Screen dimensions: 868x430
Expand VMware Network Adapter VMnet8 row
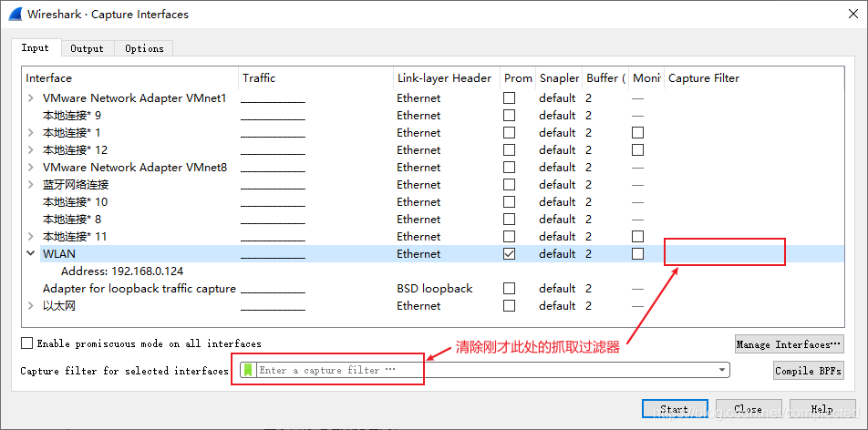tap(31, 167)
